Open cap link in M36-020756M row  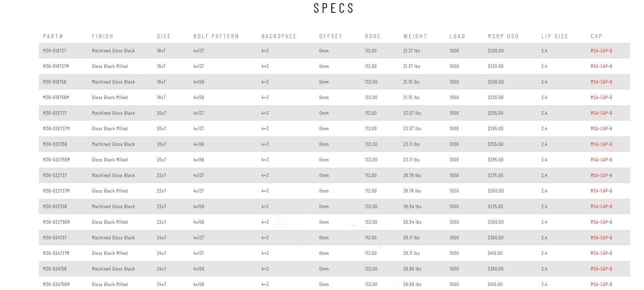click(x=601, y=160)
